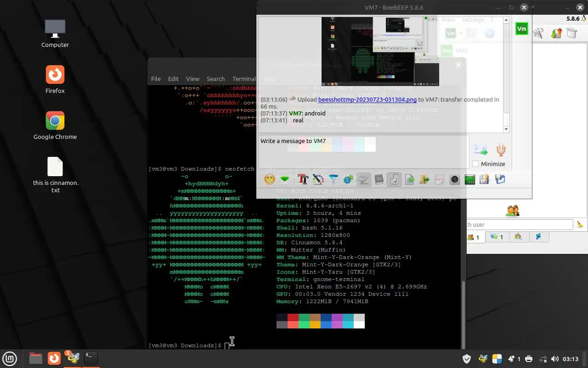Open the network search tool icon
588x368 pixels.
[539, 33]
